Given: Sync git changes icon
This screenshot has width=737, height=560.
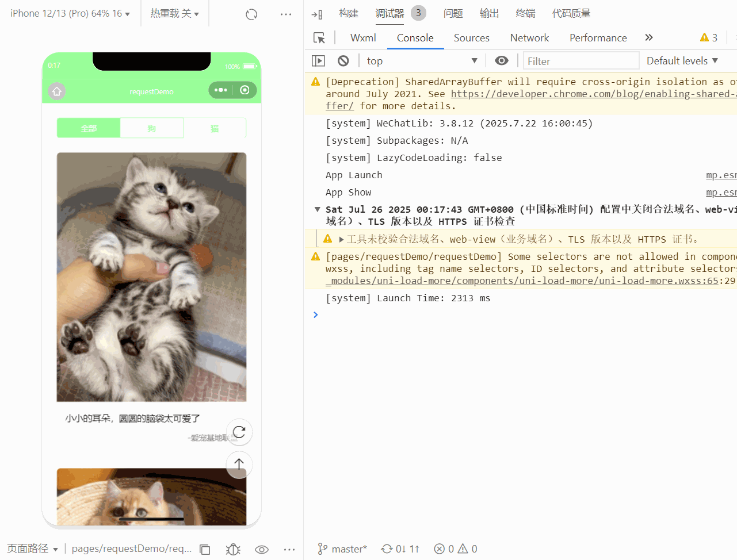Looking at the screenshot, I should (x=387, y=549).
